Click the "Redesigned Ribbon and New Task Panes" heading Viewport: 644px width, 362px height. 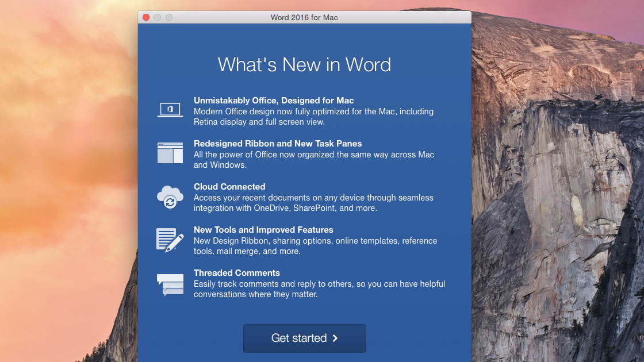click(278, 144)
